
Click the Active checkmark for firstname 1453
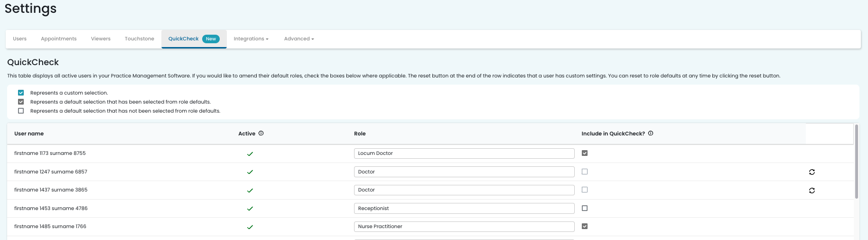click(x=250, y=209)
